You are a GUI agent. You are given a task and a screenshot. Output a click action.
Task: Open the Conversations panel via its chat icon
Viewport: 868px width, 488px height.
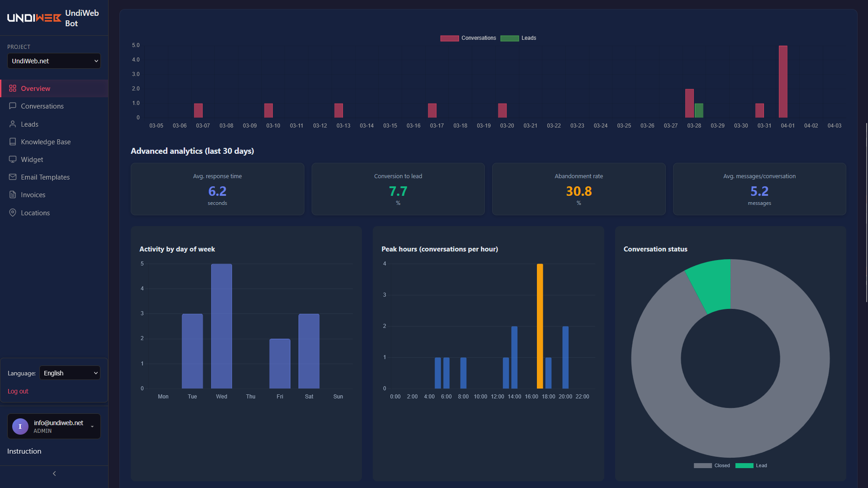12,106
